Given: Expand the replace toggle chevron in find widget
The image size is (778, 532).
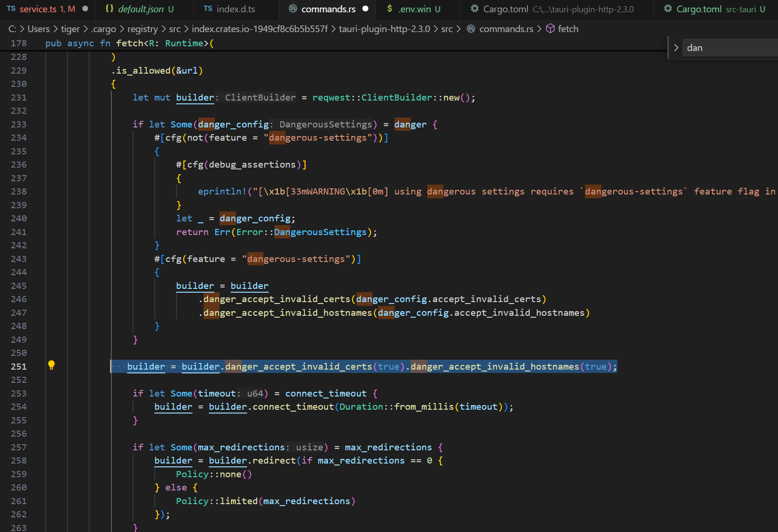Looking at the screenshot, I should click(x=676, y=48).
